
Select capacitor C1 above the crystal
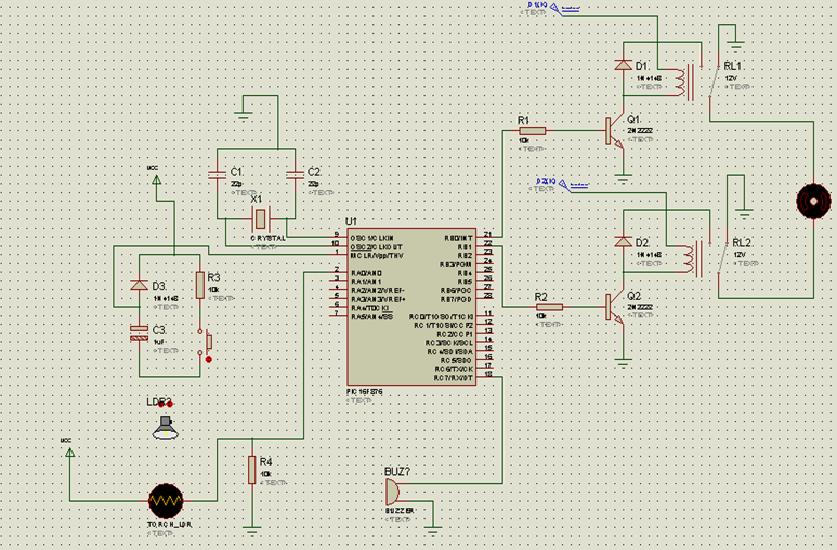click(217, 175)
